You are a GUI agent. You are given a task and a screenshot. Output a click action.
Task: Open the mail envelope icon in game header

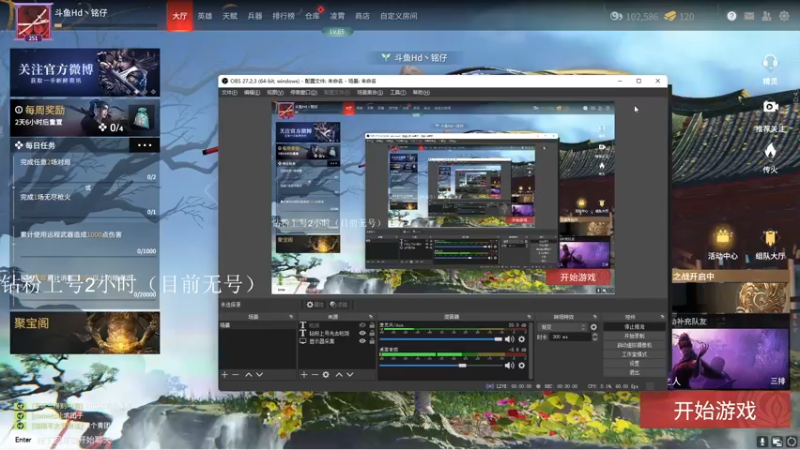coord(749,16)
